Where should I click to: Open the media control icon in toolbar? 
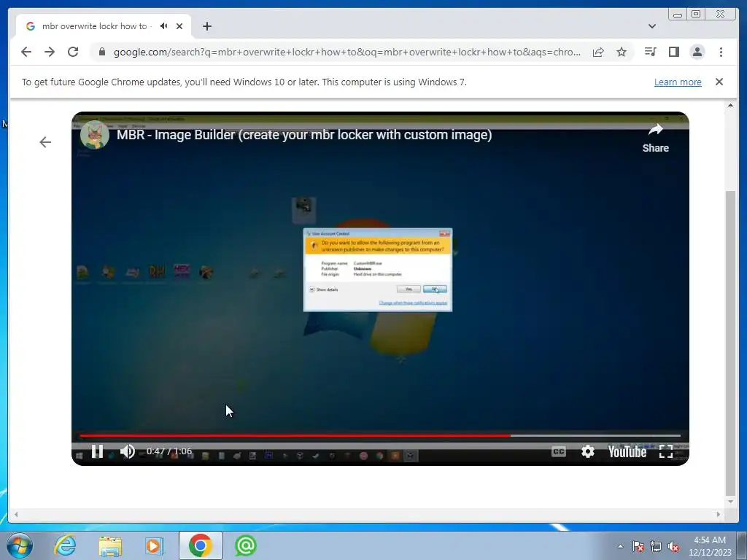pos(650,52)
